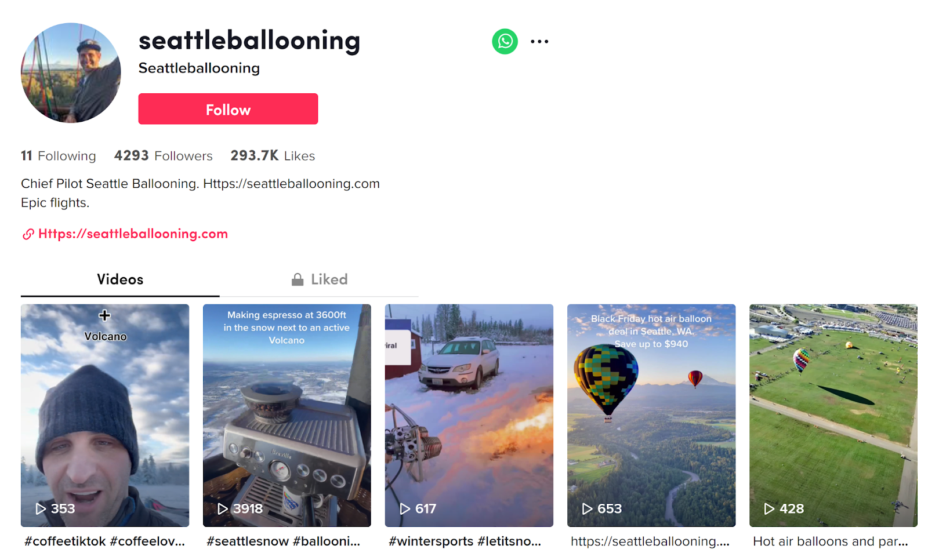Click the link icon beside the website URL

pos(28,234)
